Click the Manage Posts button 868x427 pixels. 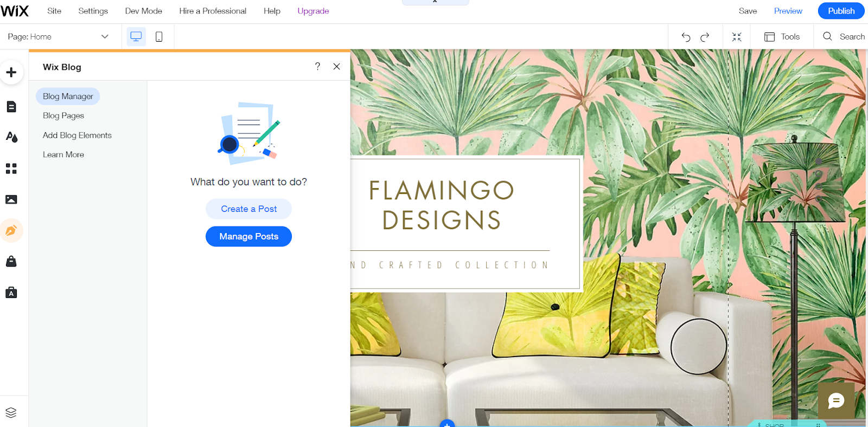(248, 236)
